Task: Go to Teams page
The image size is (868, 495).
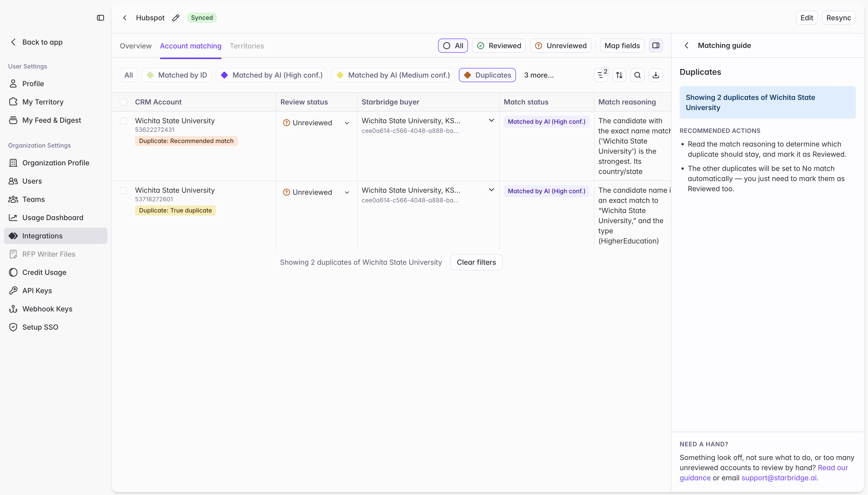Action: point(56,200)
